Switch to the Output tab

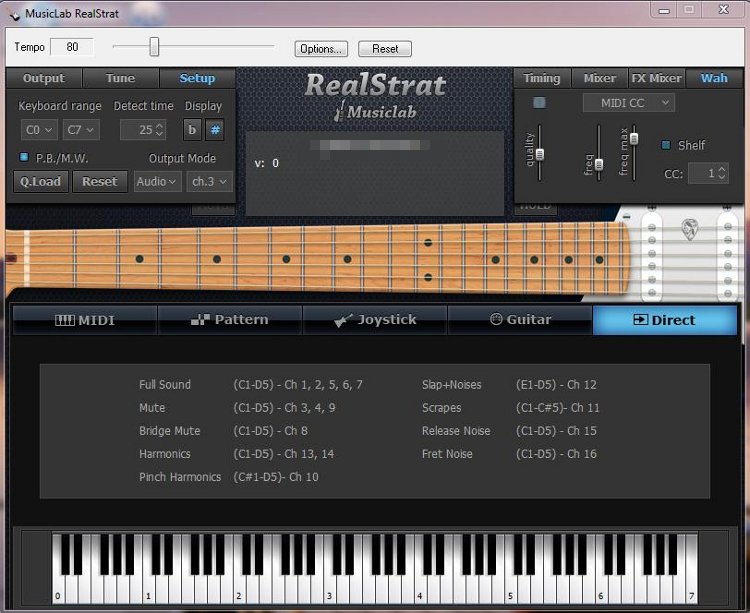(44, 78)
